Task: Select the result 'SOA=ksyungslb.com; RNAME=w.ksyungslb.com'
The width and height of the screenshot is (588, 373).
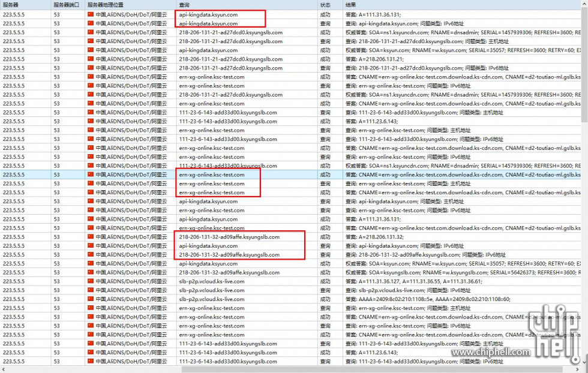Action: tap(463, 272)
